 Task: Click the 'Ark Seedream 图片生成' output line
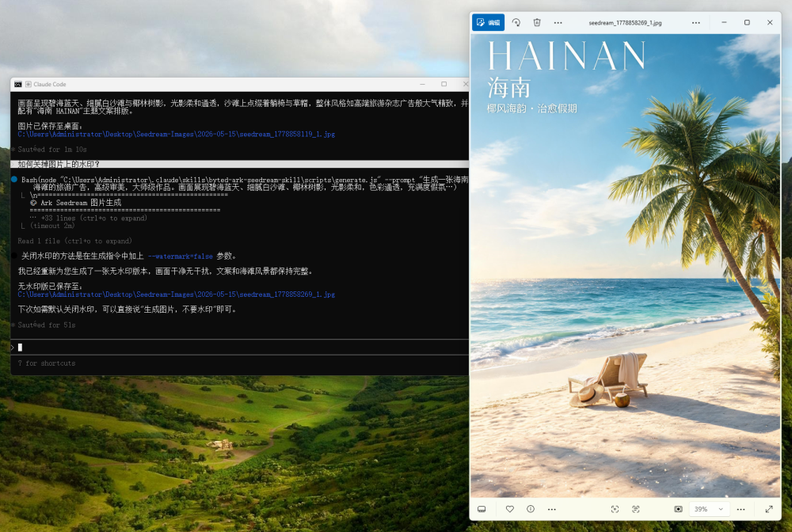(x=76, y=203)
